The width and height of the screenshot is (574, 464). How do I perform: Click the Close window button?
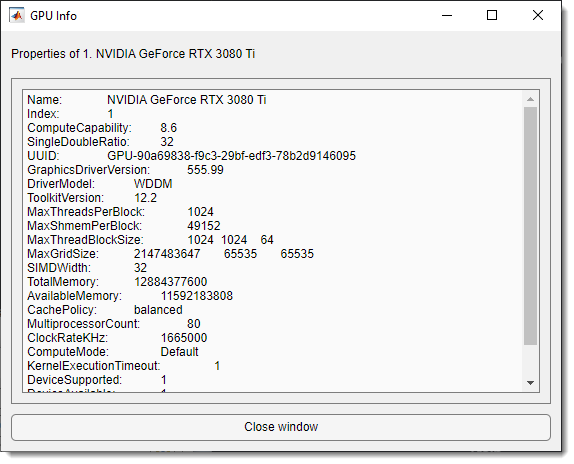tap(281, 427)
